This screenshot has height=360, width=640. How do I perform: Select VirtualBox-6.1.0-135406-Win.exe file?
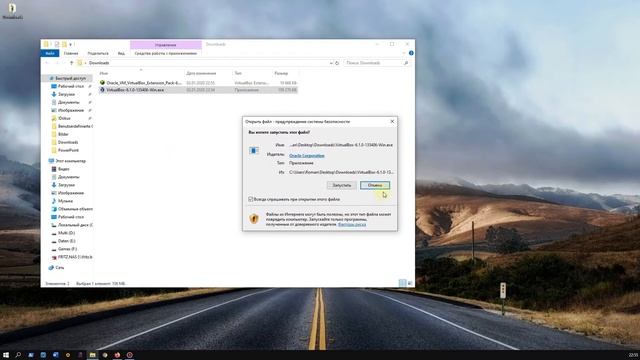(x=135, y=90)
